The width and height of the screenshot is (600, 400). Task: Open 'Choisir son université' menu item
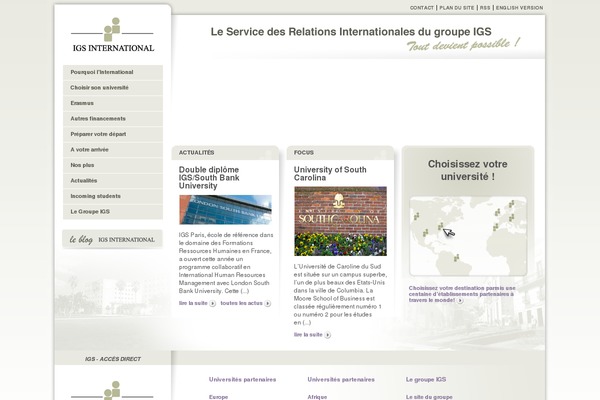(113, 88)
